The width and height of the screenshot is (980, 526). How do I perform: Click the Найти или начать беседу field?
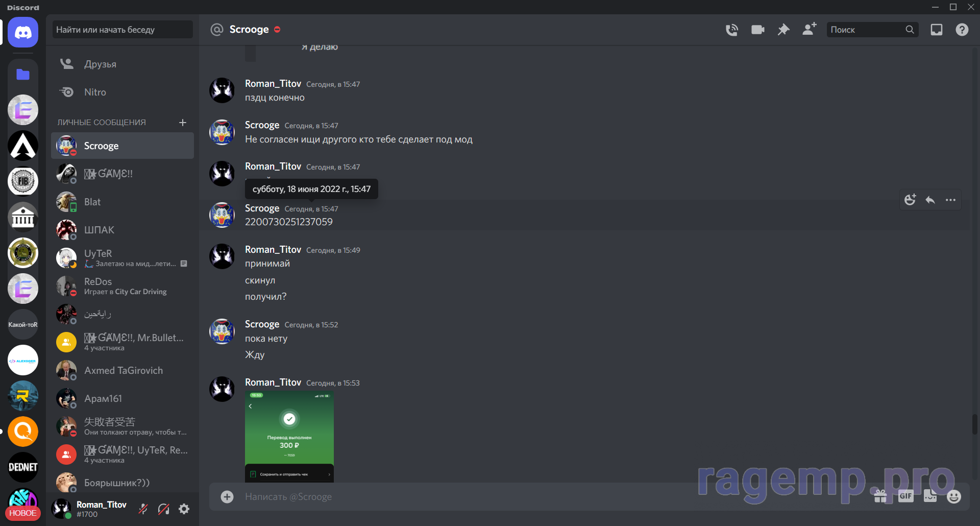pyautogui.click(x=122, y=30)
